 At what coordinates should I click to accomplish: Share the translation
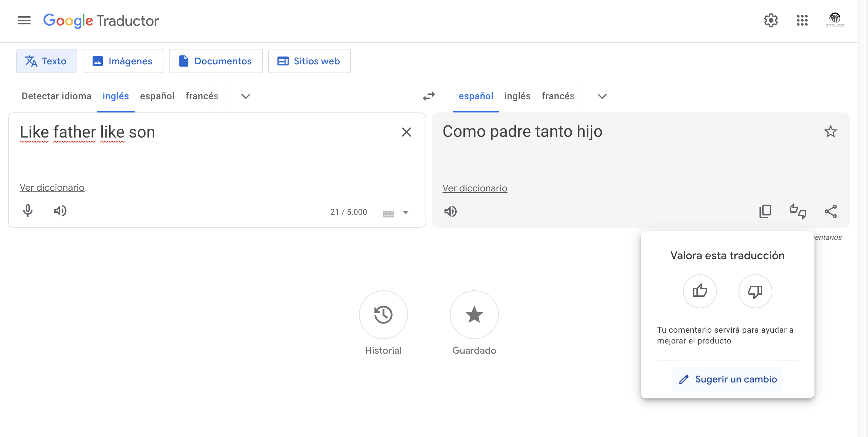click(831, 212)
